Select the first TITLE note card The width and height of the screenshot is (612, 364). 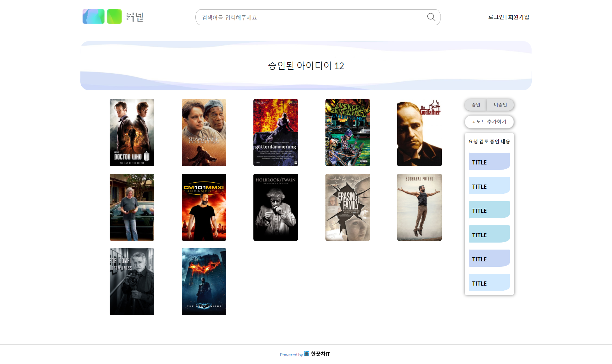(x=489, y=161)
